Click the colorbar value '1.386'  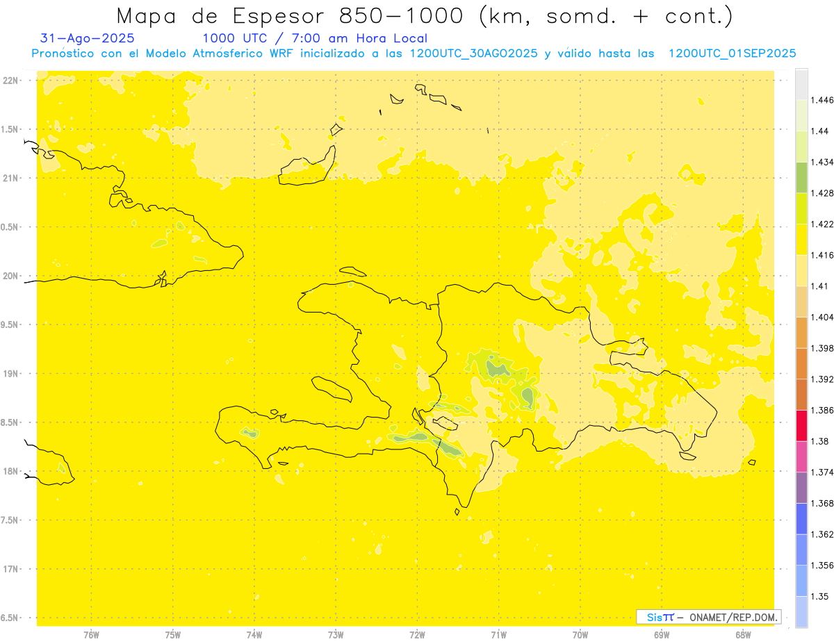click(x=822, y=410)
